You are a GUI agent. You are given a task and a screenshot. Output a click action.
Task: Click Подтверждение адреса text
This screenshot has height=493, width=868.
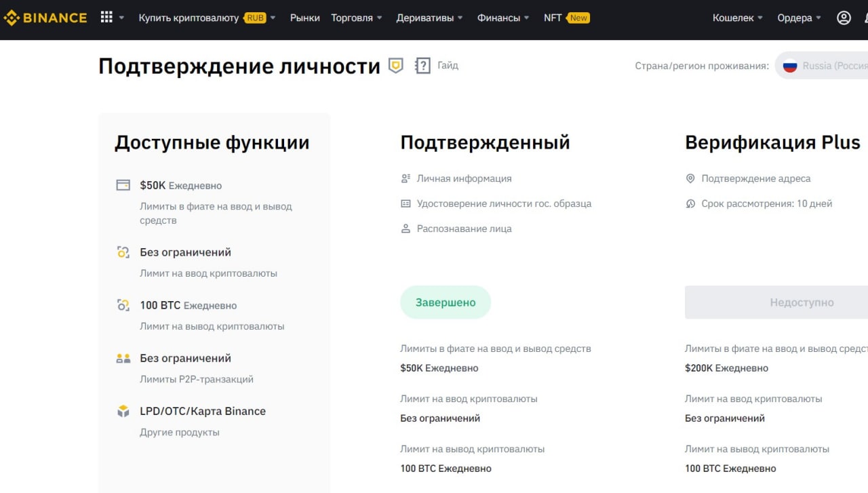756,178
